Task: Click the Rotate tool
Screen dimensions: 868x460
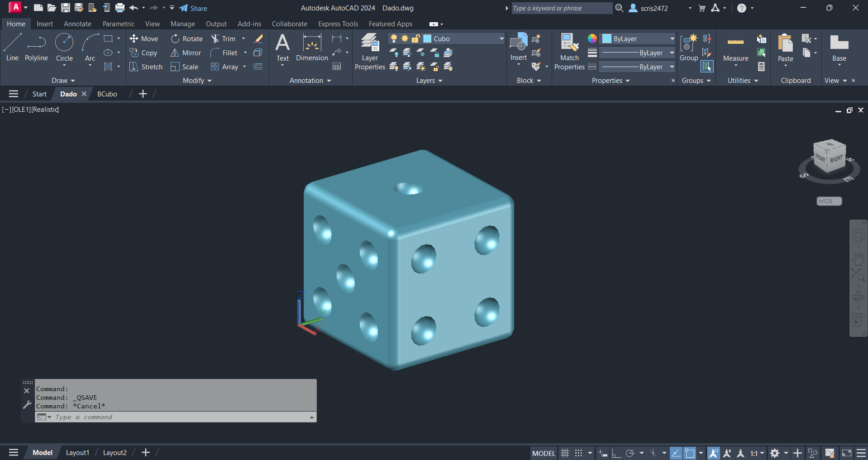Action: coord(187,39)
